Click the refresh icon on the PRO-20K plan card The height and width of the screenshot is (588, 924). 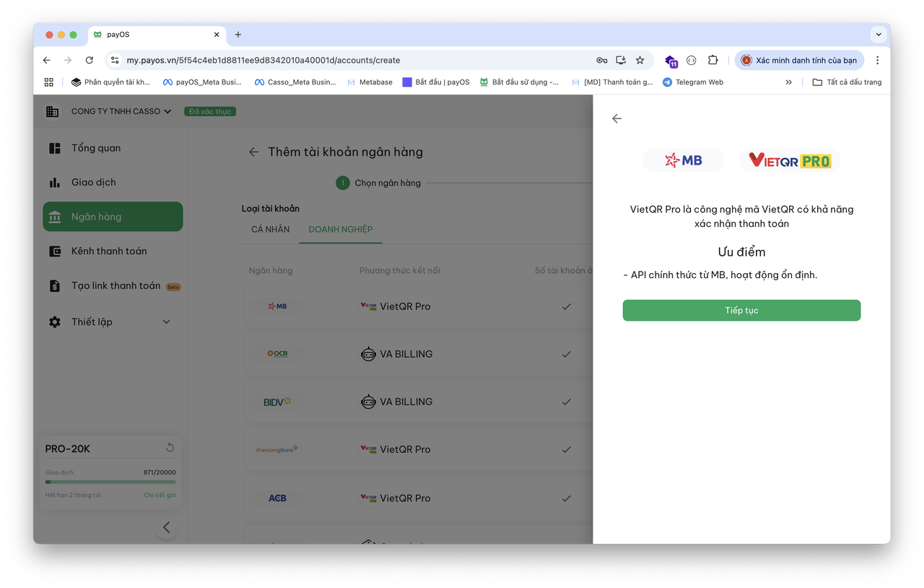170,448
